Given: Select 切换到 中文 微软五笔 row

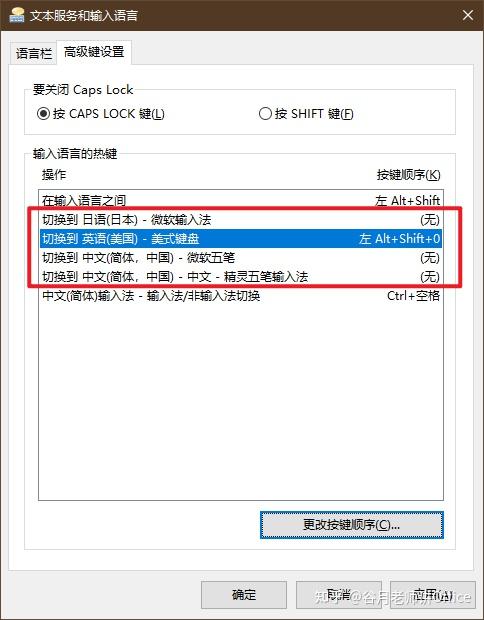Looking at the screenshot, I should pos(241,257).
